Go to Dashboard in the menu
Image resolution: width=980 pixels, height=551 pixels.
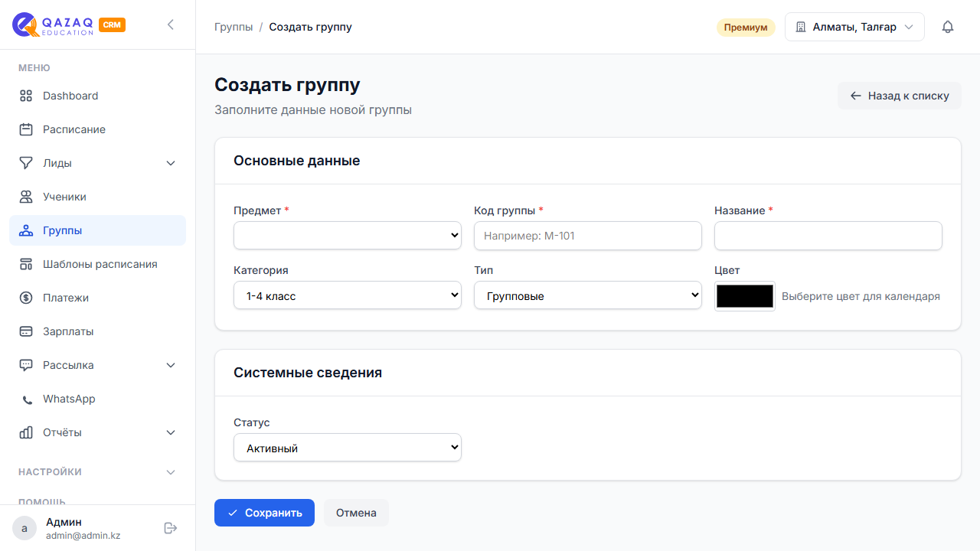(97, 96)
